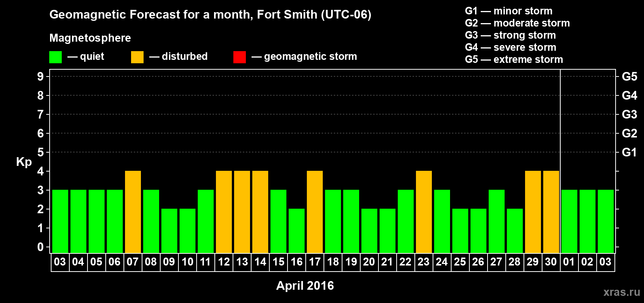Click the orange bar for April 07
The width and height of the screenshot is (644, 303).
point(133,212)
